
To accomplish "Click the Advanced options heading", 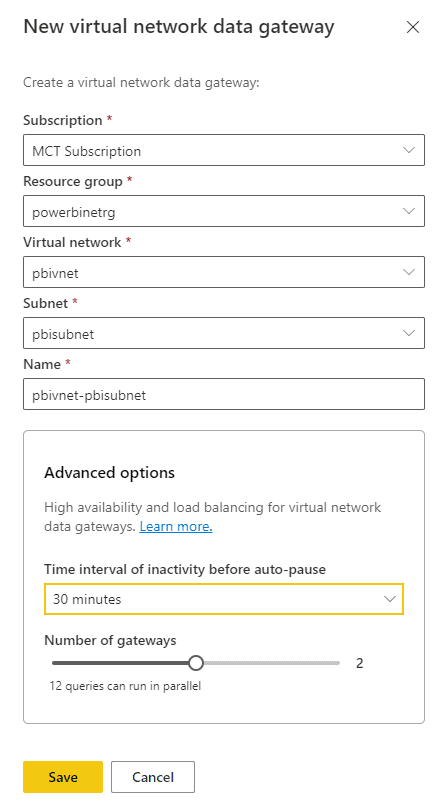I will click(110, 472).
